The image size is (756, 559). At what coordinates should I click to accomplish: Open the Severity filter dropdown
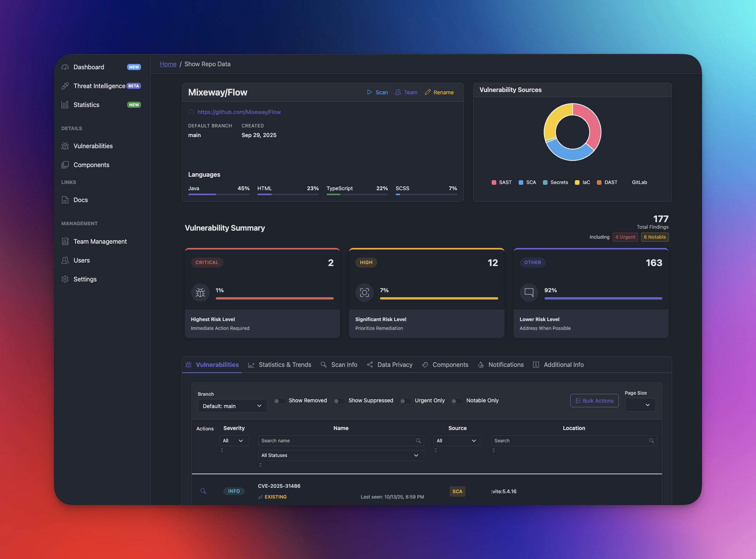(234, 440)
